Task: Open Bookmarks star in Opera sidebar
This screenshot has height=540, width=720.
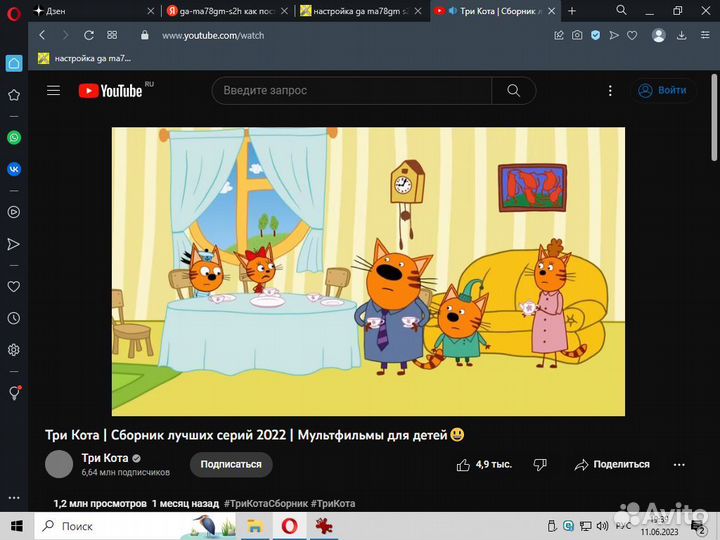Action: point(14,95)
